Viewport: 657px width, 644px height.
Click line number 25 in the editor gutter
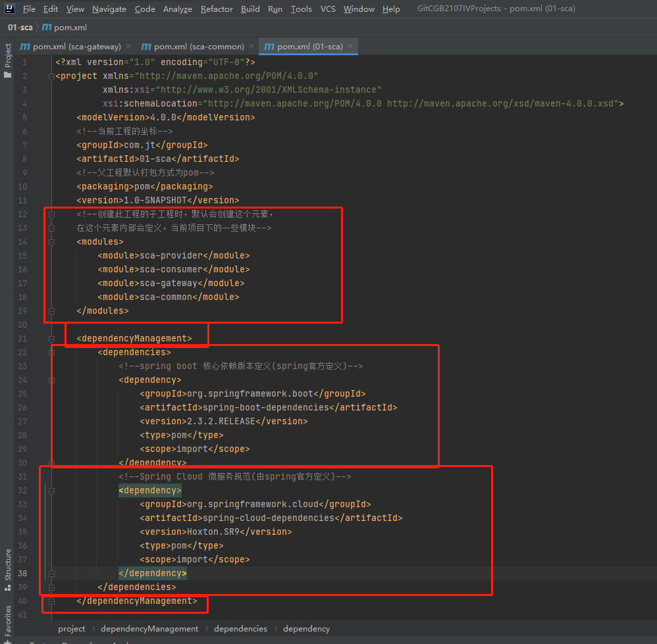click(x=22, y=393)
